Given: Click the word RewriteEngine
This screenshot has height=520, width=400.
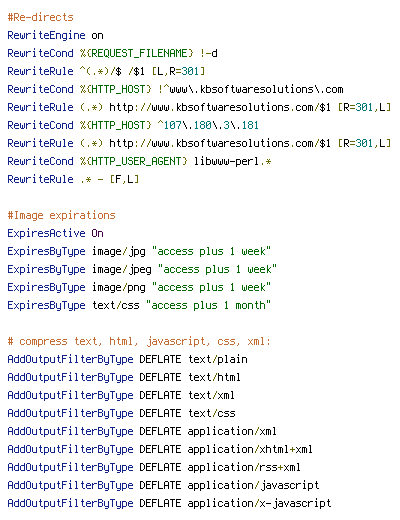Looking at the screenshot, I should pos(46,35).
